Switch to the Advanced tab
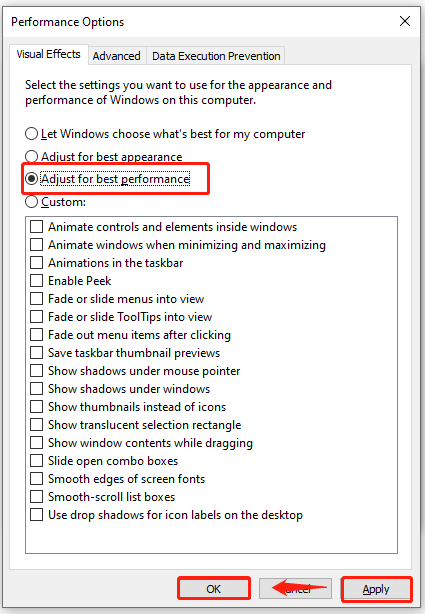The image size is (425, 614). [x=117, y=56]
